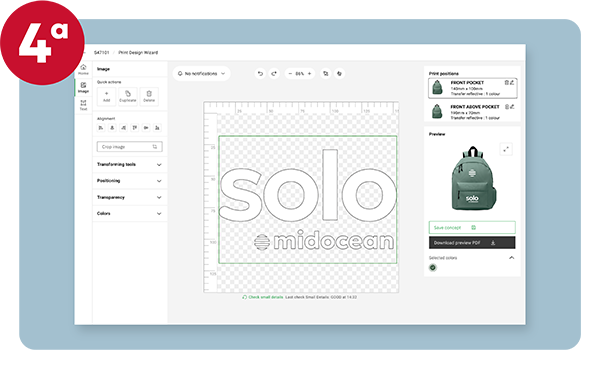Click Save concept button
The image size is (600, 369).
pyautogui.click(x=472, y=227)
